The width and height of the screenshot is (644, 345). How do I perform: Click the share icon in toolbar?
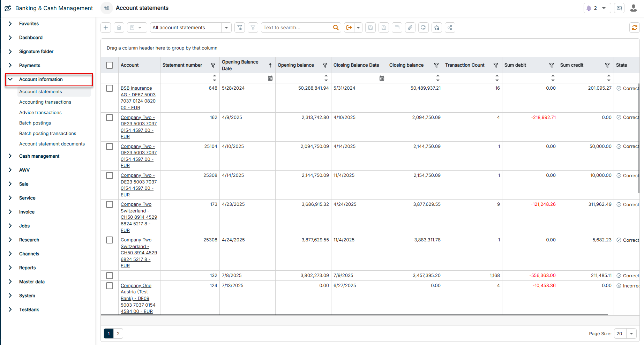(x=450, y=28)
